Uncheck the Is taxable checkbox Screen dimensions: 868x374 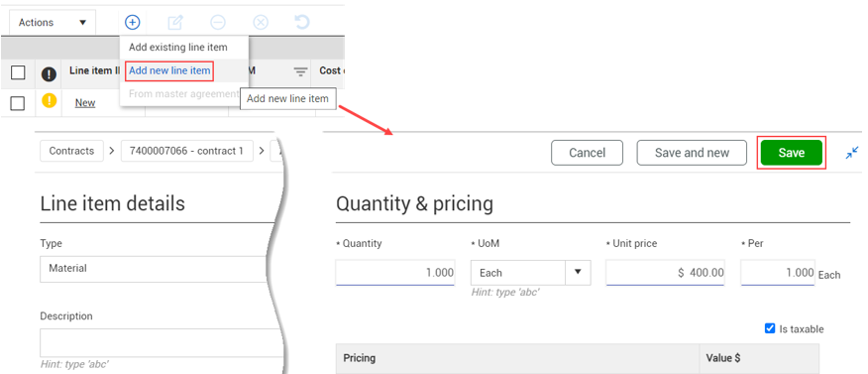770,328
